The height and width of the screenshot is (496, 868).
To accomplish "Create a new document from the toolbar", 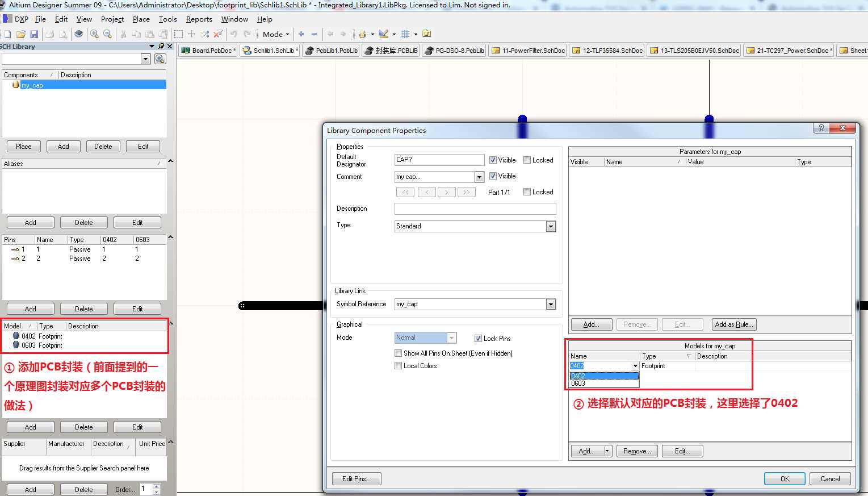I will (x=7, y=34).
